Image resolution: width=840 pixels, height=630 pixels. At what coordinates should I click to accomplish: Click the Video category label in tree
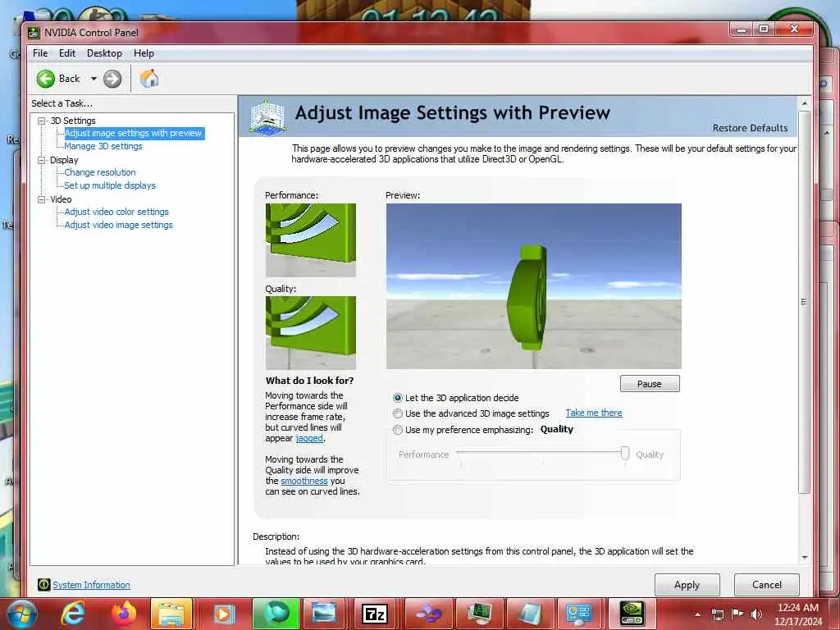(x=61, y=199)
